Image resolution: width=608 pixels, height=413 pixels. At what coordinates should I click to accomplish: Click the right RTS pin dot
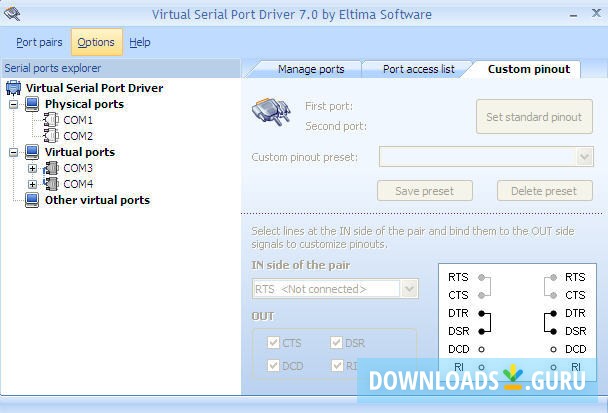click(553, 277)
